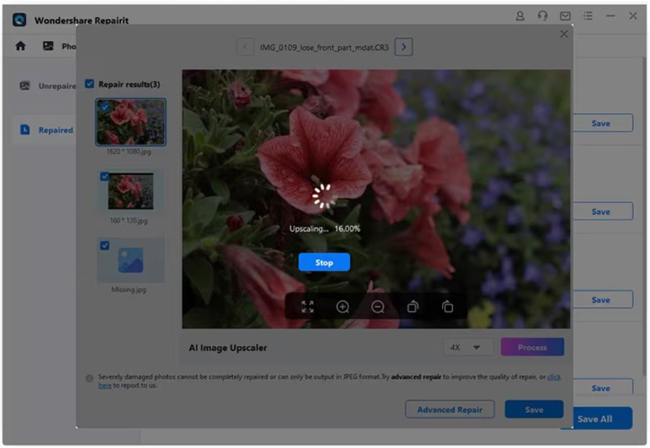Image resolution: width=650 pixels, height=448 pixels.
Task: Zoom in on the preview image
Action: point(342,307)
